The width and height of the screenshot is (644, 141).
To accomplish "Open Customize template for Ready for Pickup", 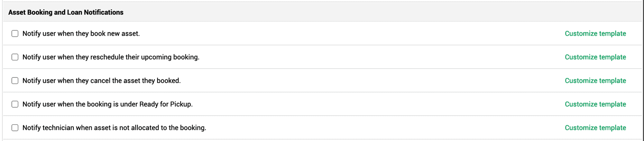I will [595, 104].
